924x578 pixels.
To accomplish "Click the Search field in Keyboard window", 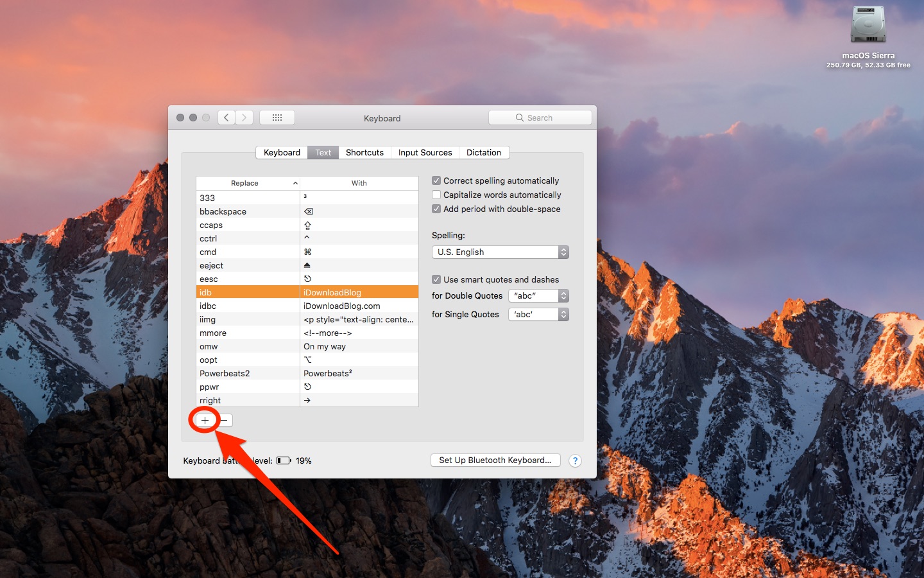I will point(540,118).
